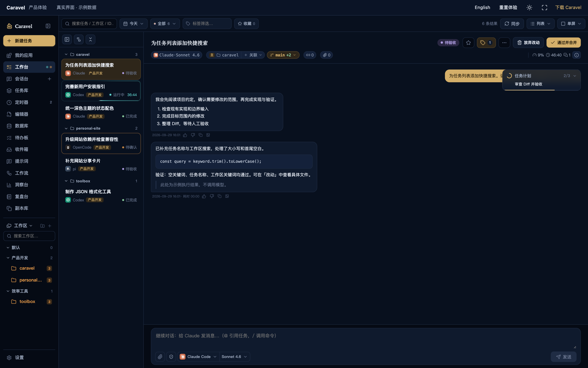
Task: Open Claude Code agent selector
Action: (x=198, y=357)
